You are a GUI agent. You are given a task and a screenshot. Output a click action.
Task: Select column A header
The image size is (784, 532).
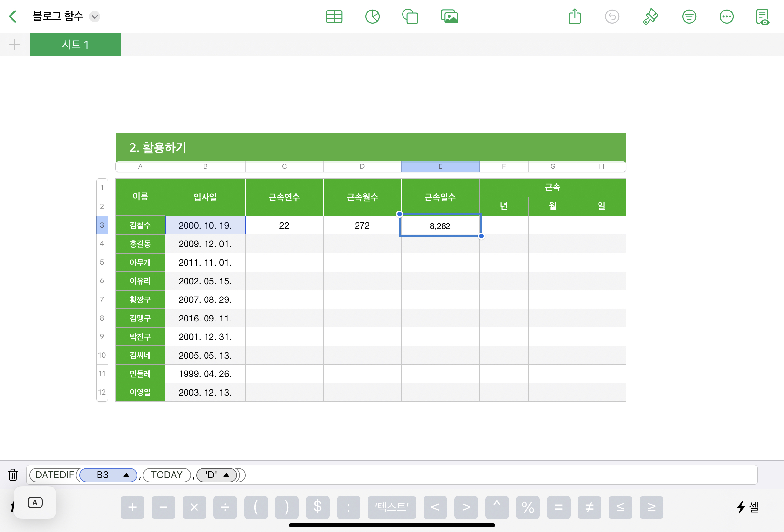pyautogui.click(x=140, y=166)
